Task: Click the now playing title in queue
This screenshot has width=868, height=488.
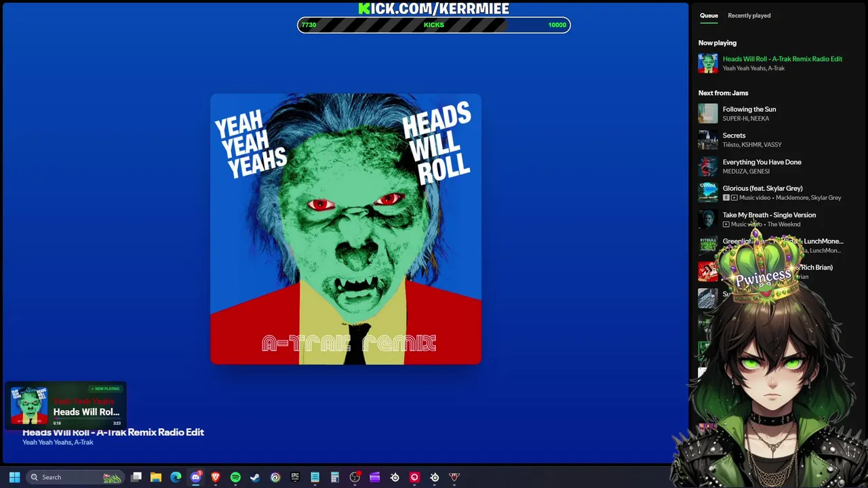Action: (x=783, y=59)
